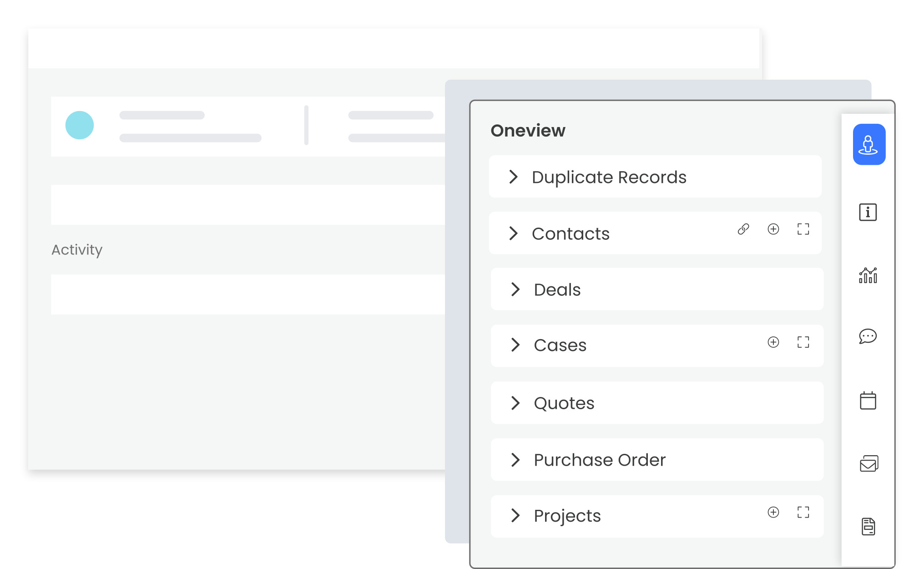Expand the Projects chevron
Screen dimensions: 924x569
515,515
